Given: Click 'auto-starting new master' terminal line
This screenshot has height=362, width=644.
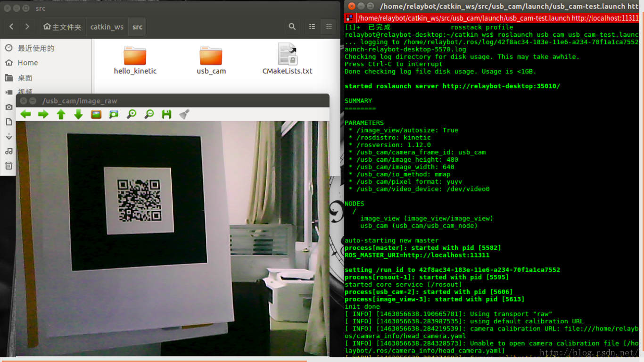Looking at the screenshot, I should coord(391,240).
